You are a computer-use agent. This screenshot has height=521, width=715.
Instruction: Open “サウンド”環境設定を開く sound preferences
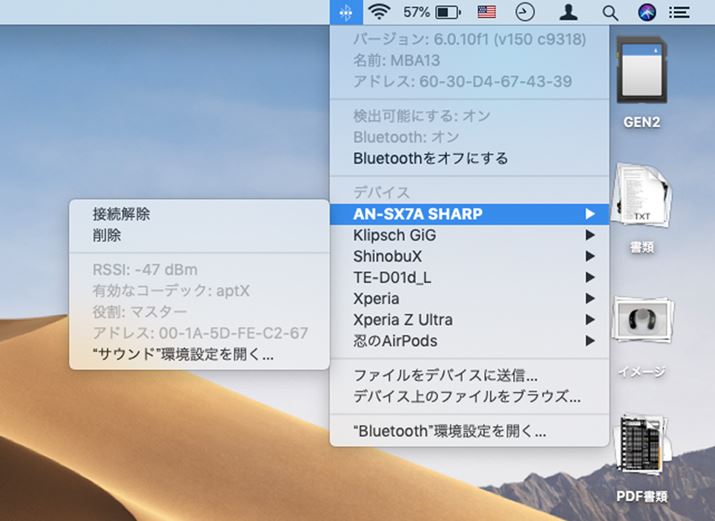(182, 354)
